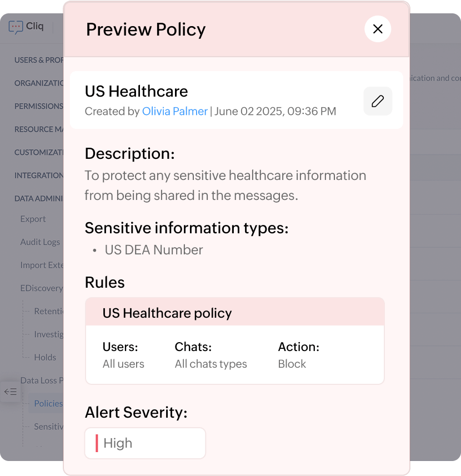Click the Users & Profiles sidebar section
This screenshot has height=476, width=461.
[40, 59]
